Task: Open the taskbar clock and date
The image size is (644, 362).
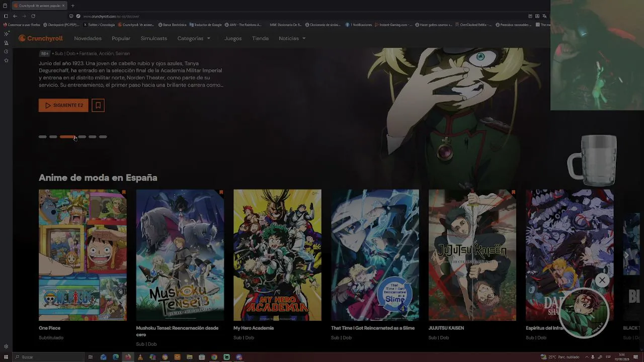Action: [x=622, y=357]
